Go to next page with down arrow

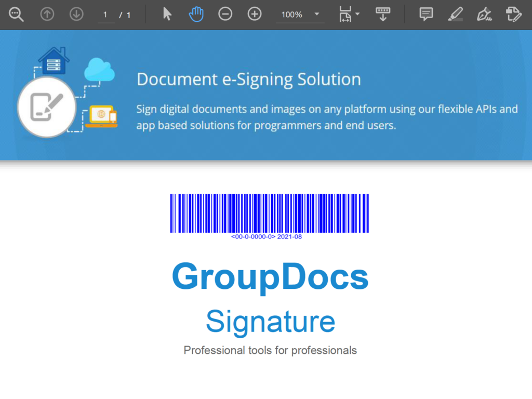(x=76, y=15)
